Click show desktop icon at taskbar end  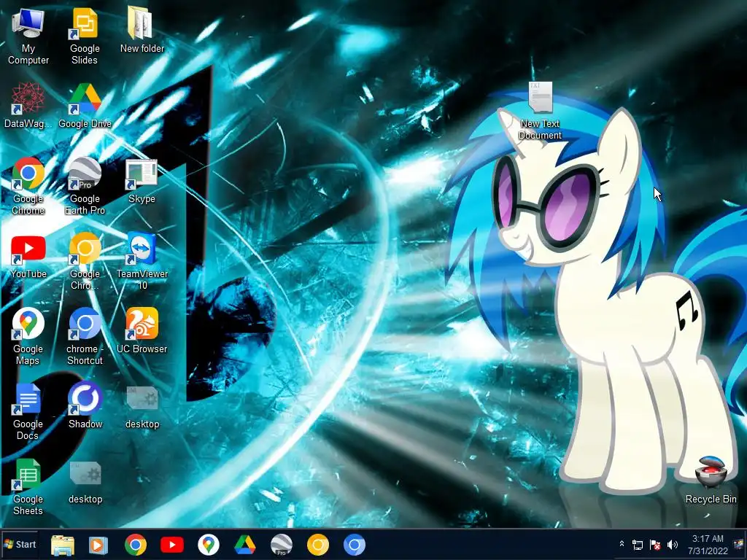pyautogui.click(x=740, y=545)
